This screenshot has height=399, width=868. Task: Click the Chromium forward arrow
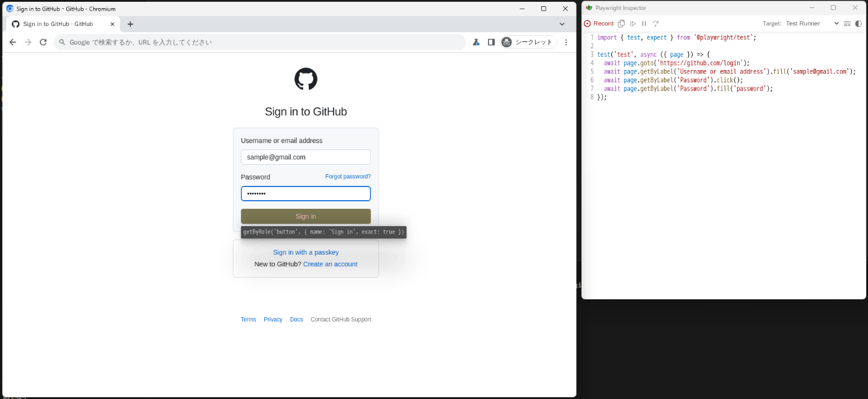click(28, 42)
